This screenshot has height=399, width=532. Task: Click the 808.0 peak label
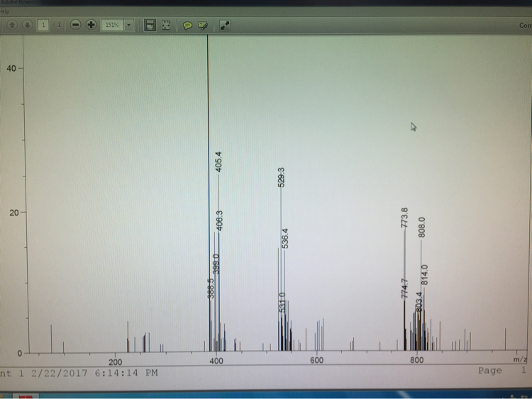(421, 227)
